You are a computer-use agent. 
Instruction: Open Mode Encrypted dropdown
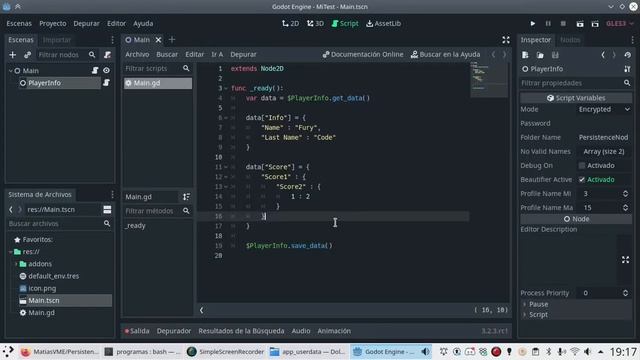click(604, 109)
